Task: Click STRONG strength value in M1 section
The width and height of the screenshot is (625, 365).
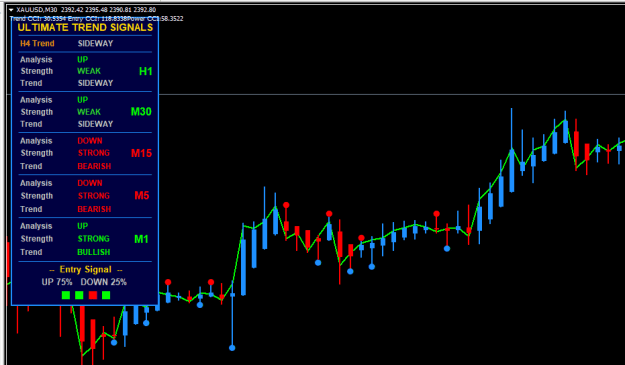Action: click(x=94, y=239)
